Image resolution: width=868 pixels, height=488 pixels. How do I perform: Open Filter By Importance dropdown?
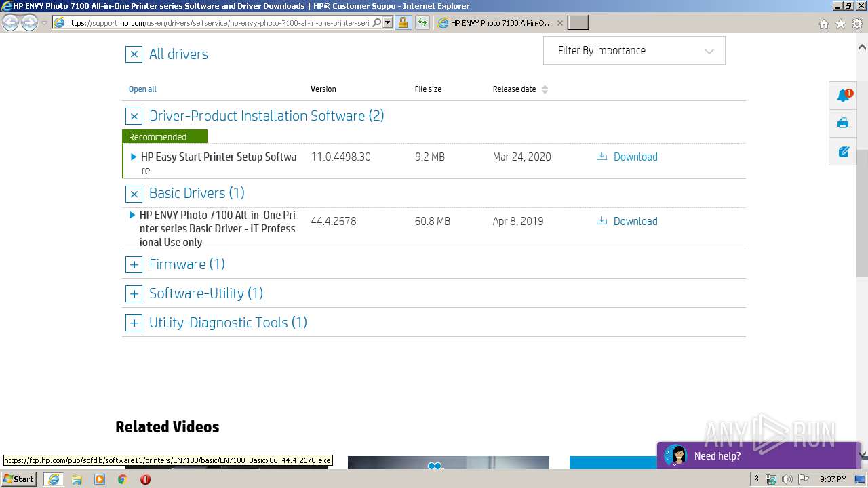click(634, 51)
